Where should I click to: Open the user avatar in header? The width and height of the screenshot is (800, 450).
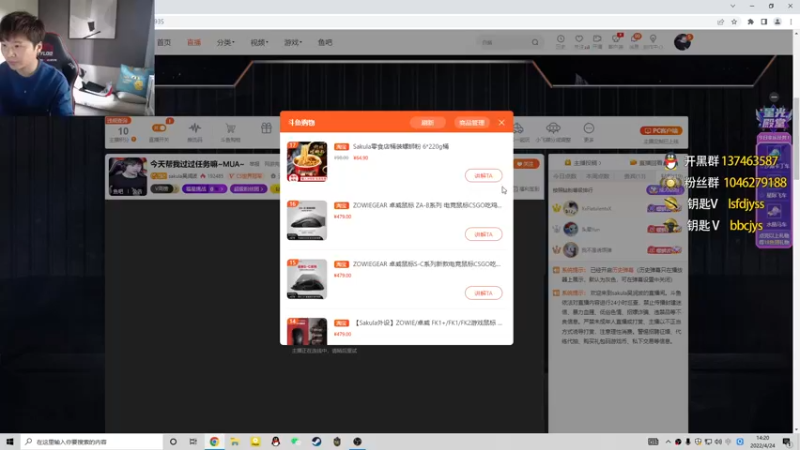click(682, 42)
